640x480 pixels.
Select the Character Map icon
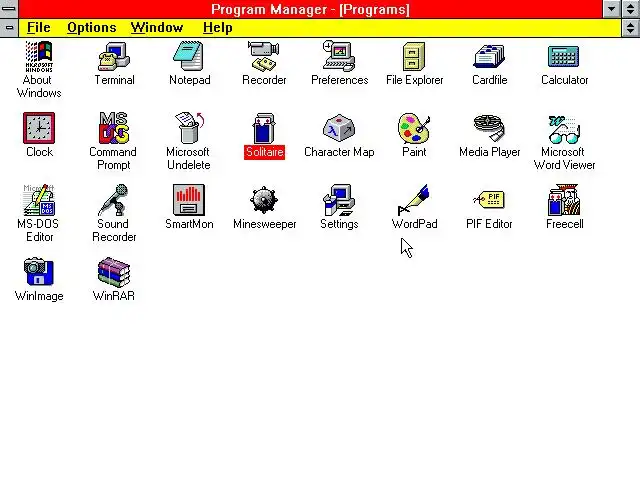click(x=339, y=128)
